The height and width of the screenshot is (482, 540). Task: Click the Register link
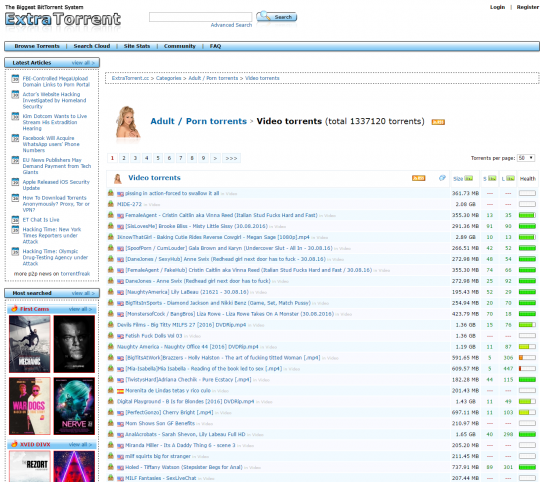click(x=528, y=7)
